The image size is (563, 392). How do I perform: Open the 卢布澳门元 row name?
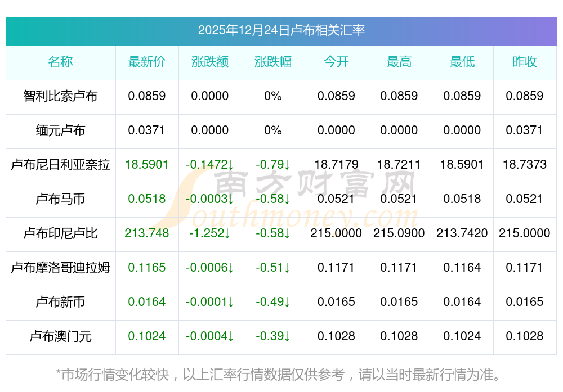60,336
